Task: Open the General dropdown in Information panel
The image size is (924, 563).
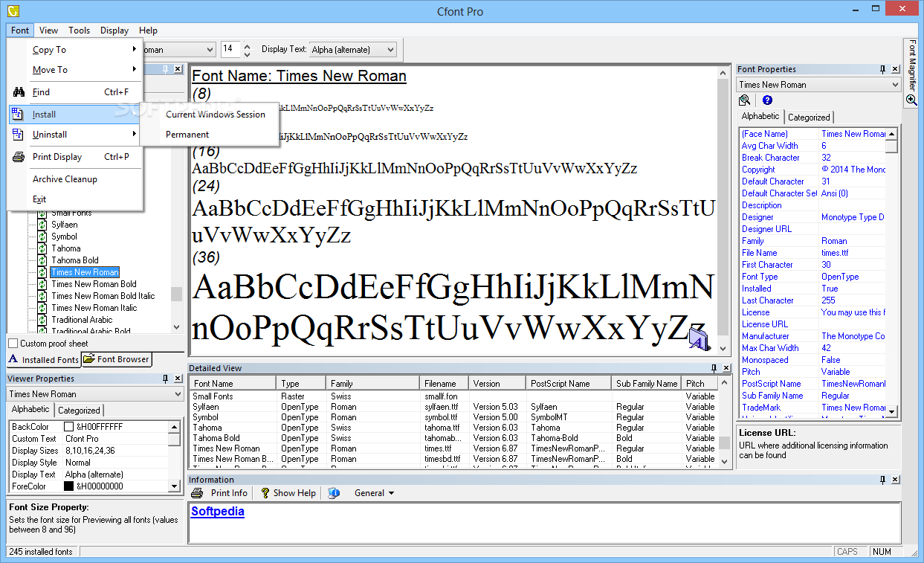Action: [x=375, y=493]
